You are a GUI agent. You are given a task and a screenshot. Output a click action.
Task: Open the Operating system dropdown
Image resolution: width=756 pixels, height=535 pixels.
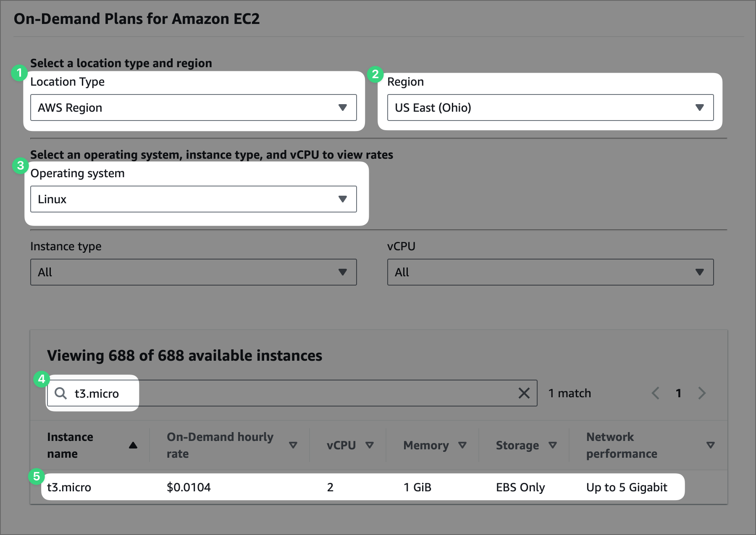[x=194, y=199]
